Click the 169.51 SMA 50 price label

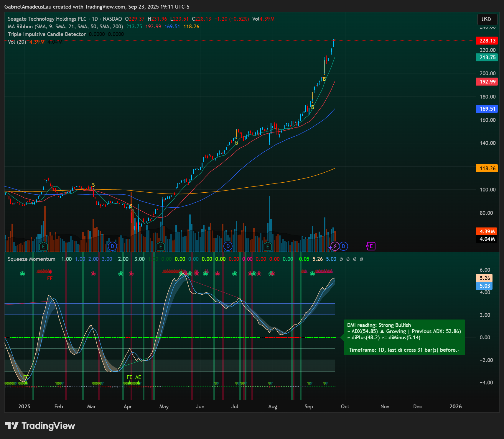click(x=487, y=109)
